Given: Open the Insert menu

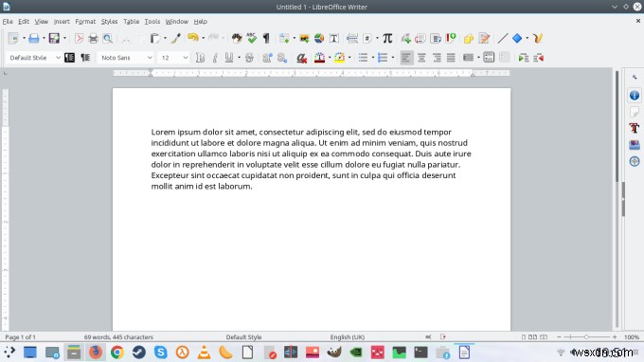Looking at the screenshot, I should [x=62, y=22].
